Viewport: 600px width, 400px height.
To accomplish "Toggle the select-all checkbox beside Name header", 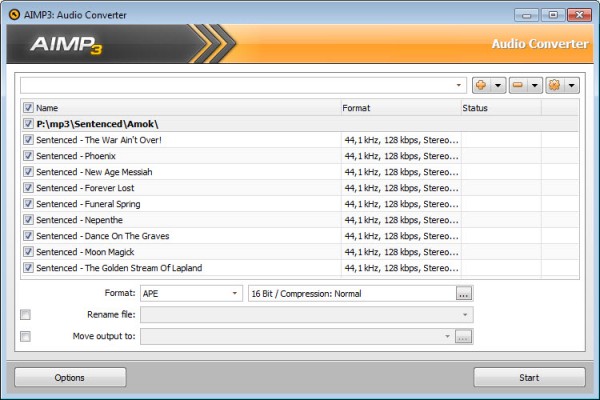I will tap(28, 108).
